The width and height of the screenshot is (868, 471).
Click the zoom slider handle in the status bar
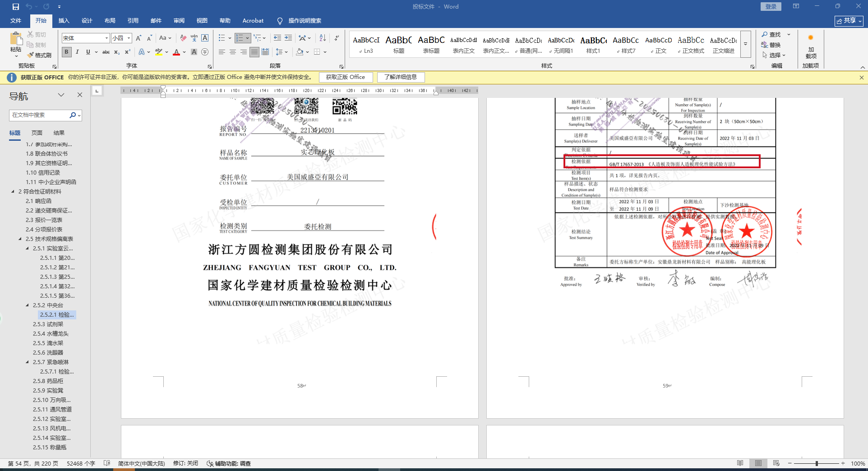pos(817,463)
